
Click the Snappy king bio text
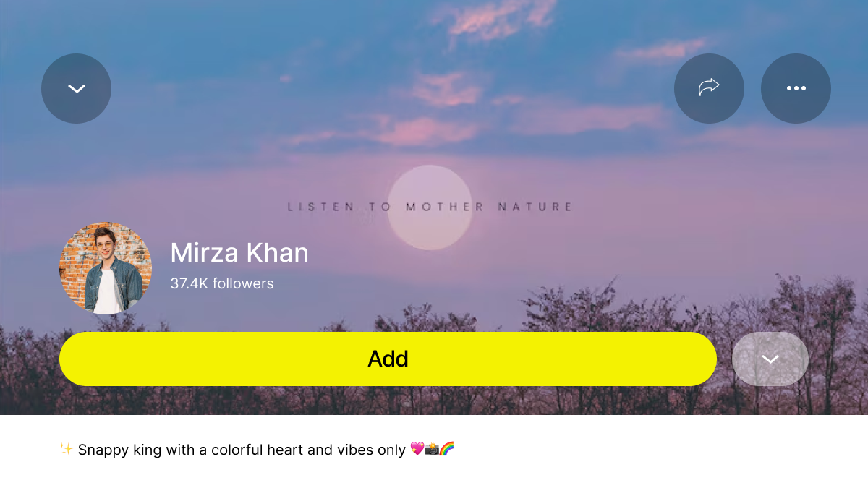tap(257, 450)
